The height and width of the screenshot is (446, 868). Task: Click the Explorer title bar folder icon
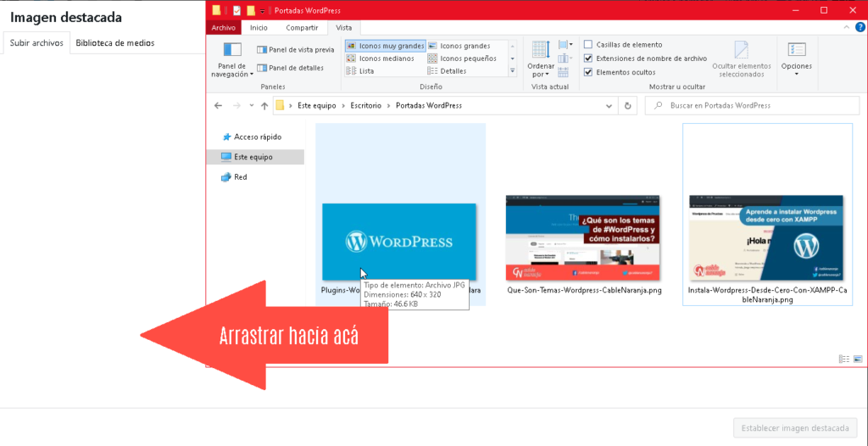tap(216, 10)
